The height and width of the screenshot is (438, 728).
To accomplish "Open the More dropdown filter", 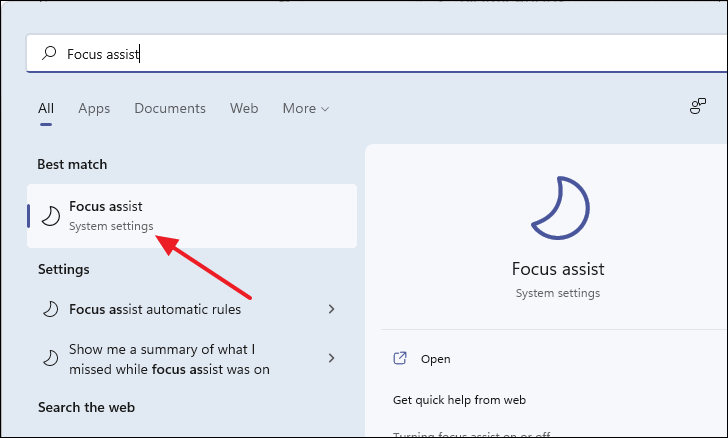I will tap(306, 108).
